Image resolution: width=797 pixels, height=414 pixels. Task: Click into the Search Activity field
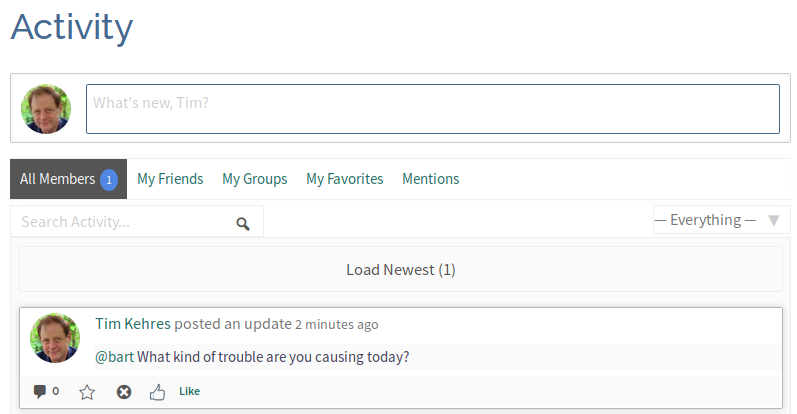click(124, 222)
